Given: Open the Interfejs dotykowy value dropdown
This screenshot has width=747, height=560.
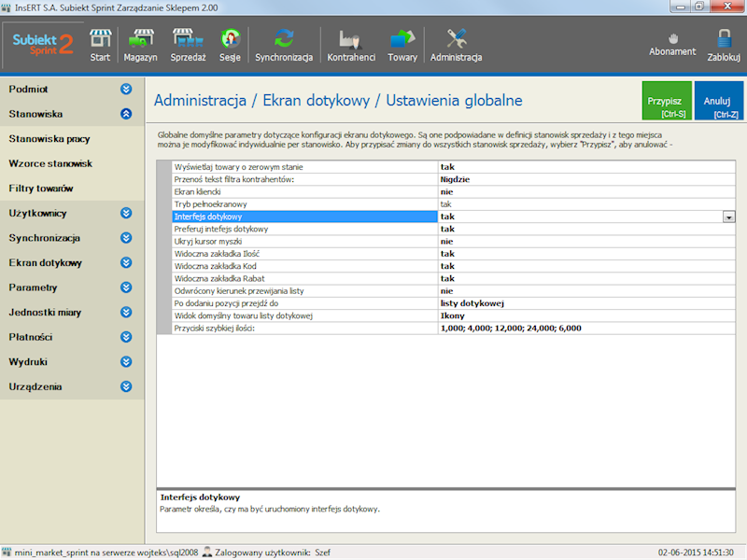Looking at the screenshot, I should point(727,217).
